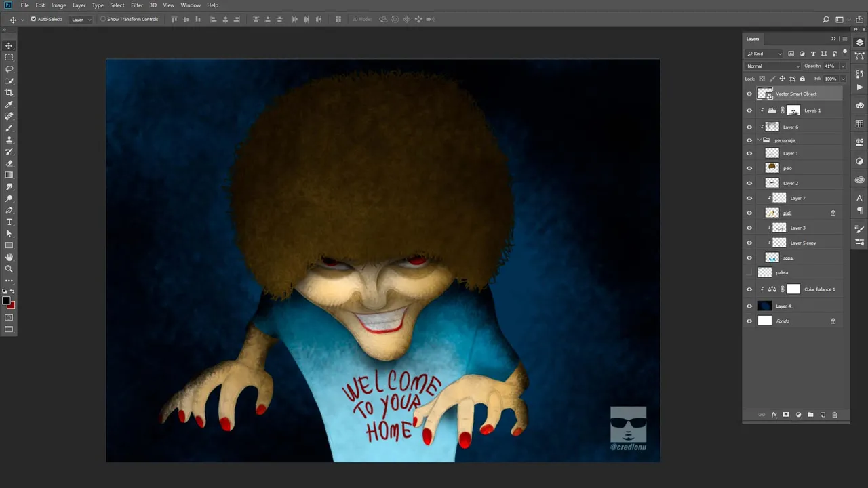Show the hidden paleta layer

click(x=749, y=272)
